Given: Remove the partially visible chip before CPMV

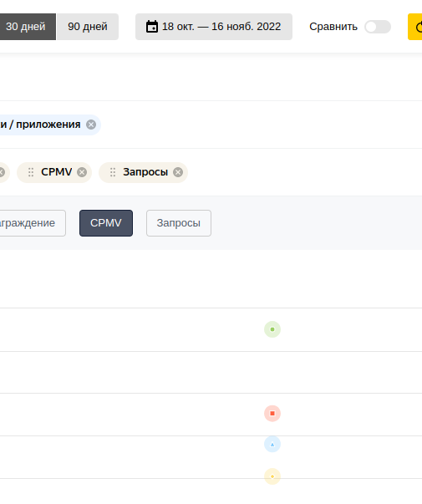Looking at the screenshot, I should pos(2,172).
